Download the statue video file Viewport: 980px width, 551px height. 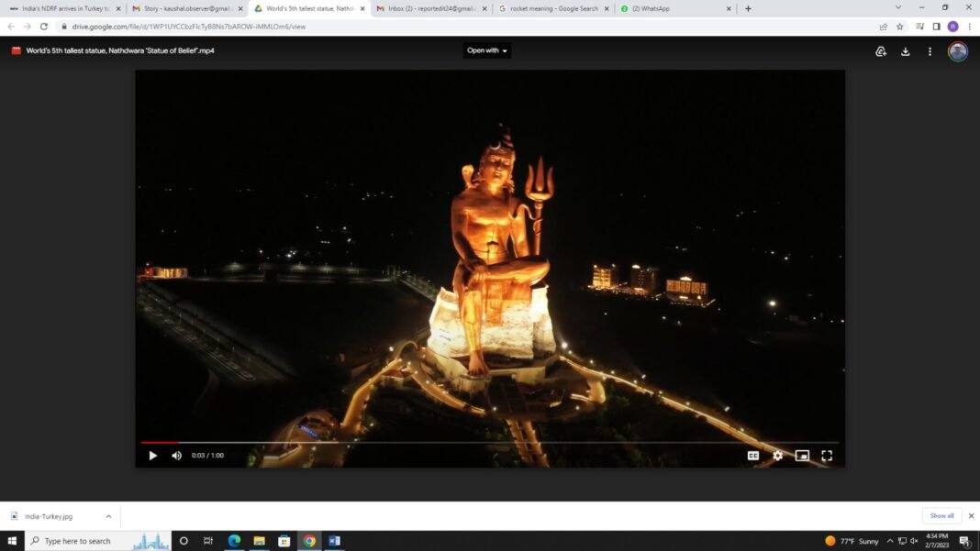click(905, 51)
